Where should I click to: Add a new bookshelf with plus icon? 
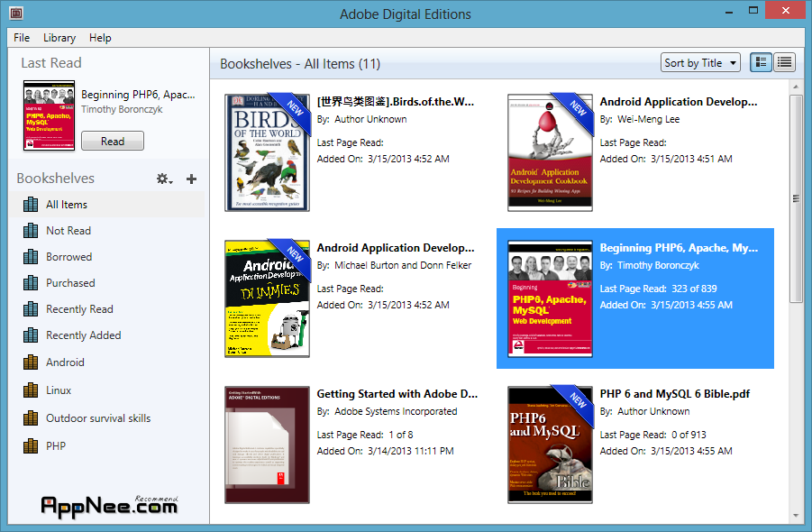[x=191, y=179]
